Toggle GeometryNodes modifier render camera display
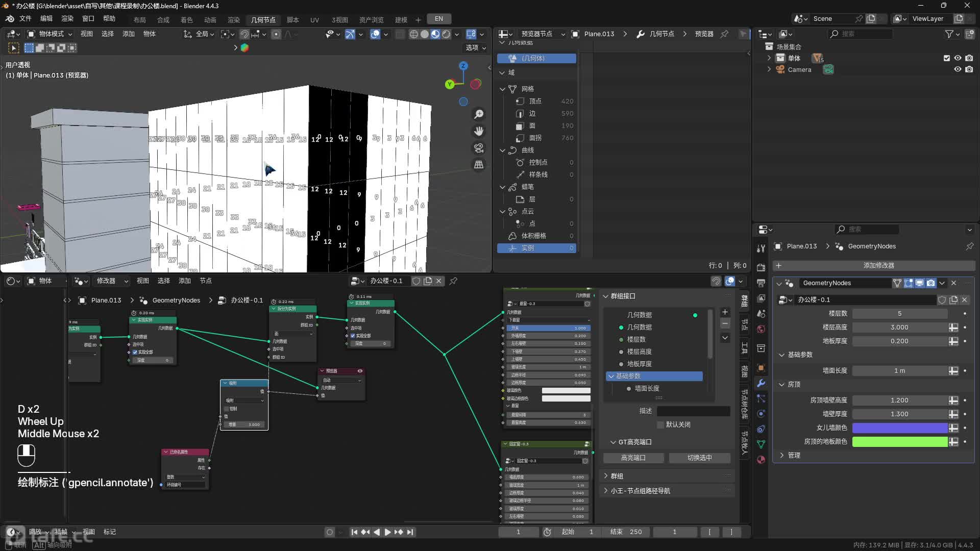This screenshot has height=551, width=980. 931,283
